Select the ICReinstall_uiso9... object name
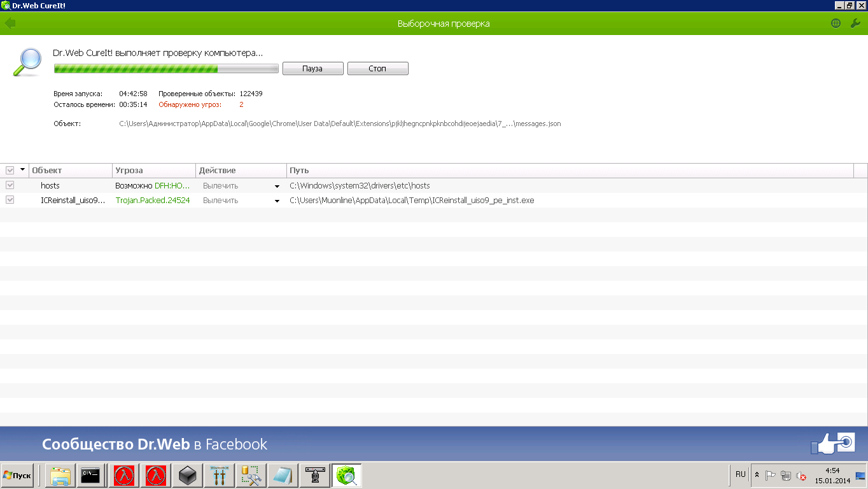Viewport: 868px width, 489px height. 73,201
